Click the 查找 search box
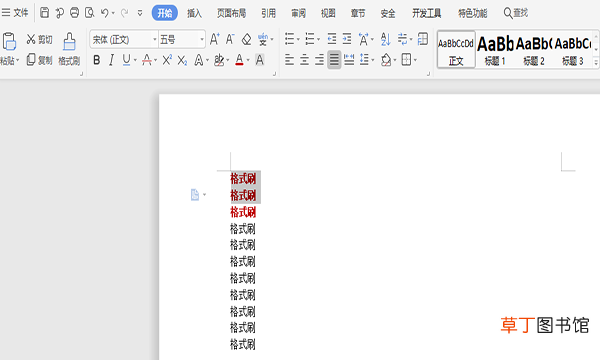This screenshot has height=360, width=600. coord(516,13)
